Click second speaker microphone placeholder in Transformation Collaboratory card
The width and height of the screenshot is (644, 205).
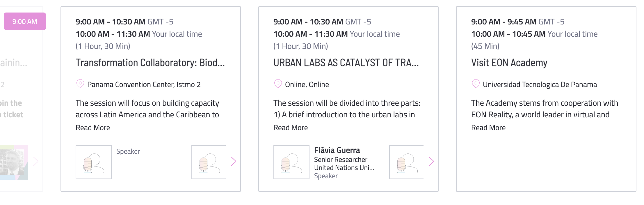click(209, 162)
